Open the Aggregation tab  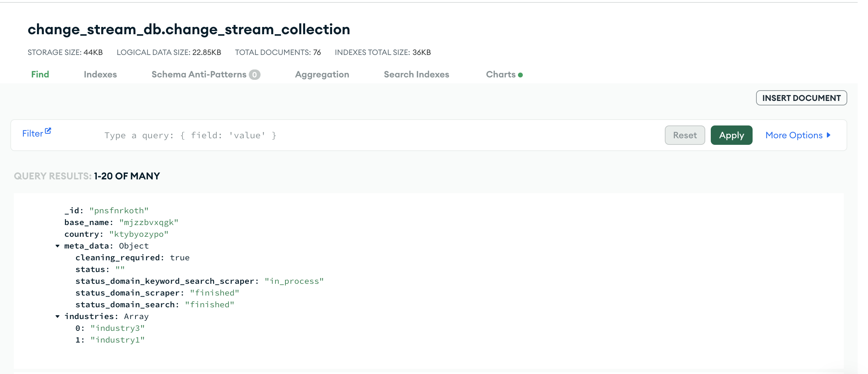322,74
